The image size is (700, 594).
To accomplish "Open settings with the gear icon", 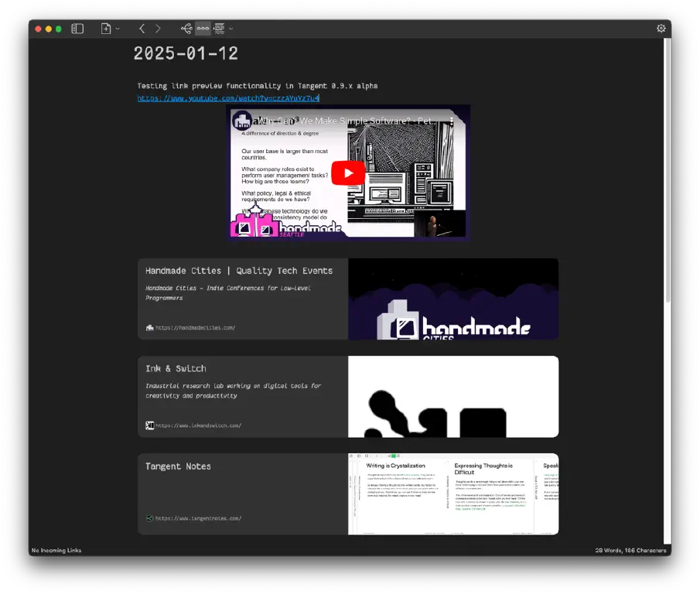I will pyautogui.click(x=661, y=29).
